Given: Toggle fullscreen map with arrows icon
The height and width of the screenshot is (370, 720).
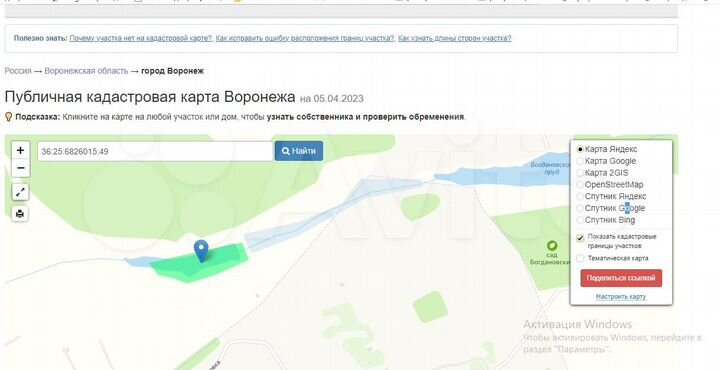Looking at the screenshot, I should [20, 192].
